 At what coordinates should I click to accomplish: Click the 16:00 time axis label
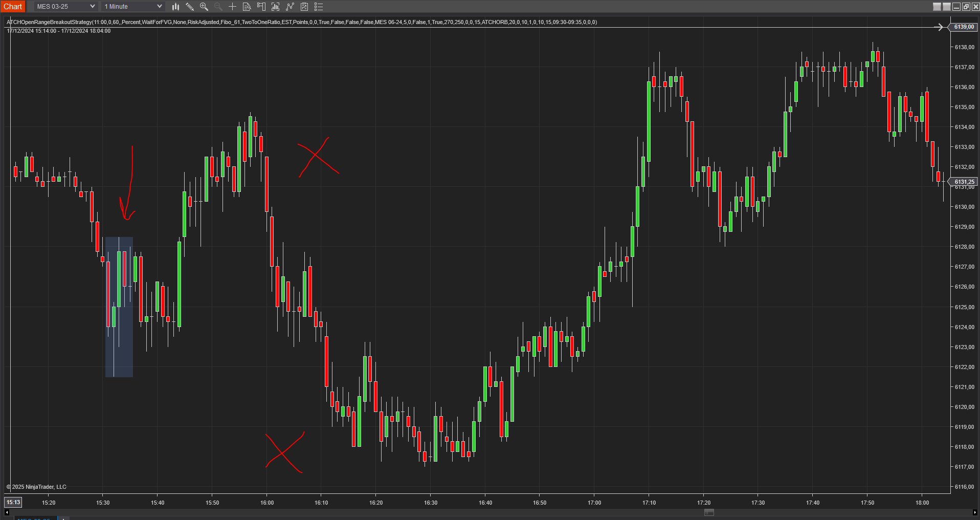(267, 503)
